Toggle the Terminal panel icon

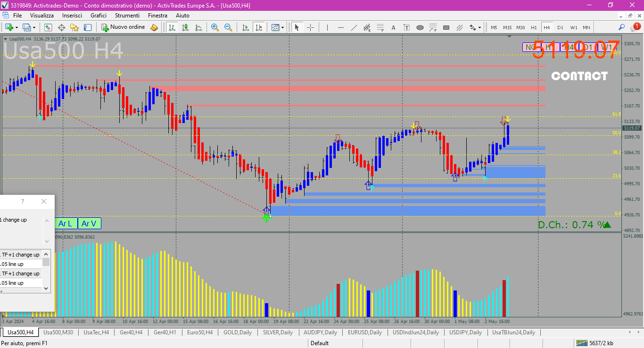pyautogui.click(x=88, y=27)
